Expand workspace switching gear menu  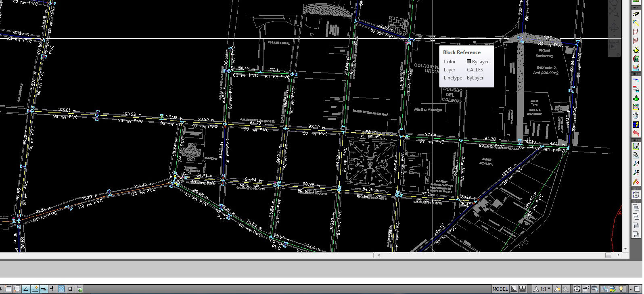pos(577,289)
